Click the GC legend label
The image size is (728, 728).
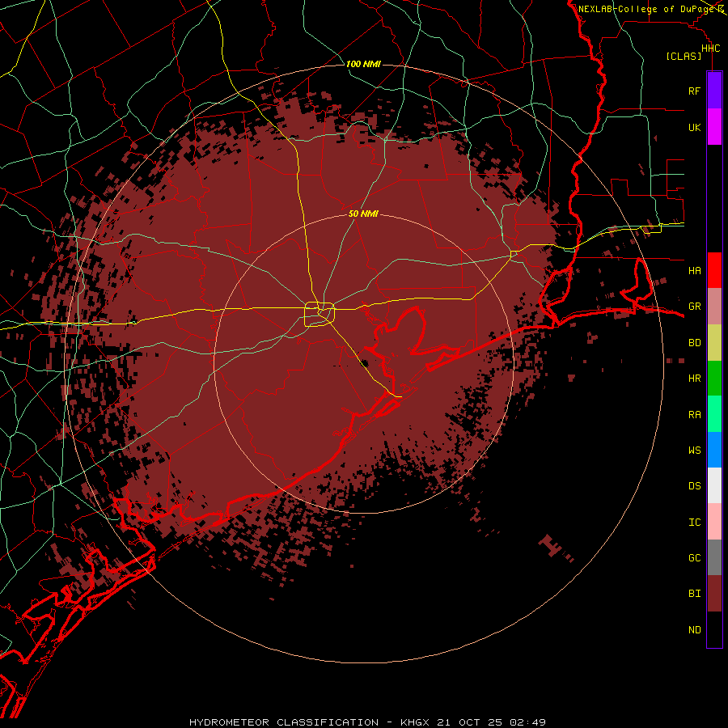tap(694, 558)
